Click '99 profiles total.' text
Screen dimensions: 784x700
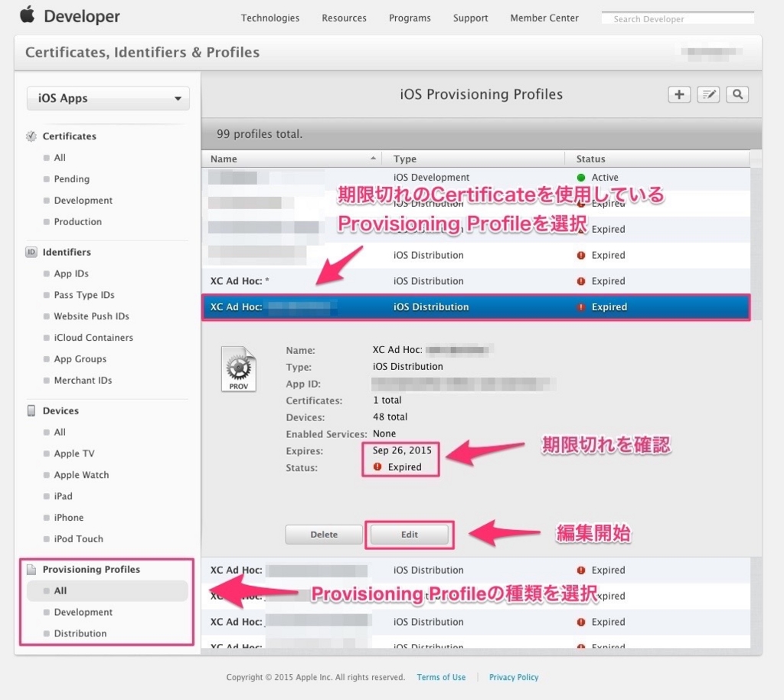click(260, 134)
